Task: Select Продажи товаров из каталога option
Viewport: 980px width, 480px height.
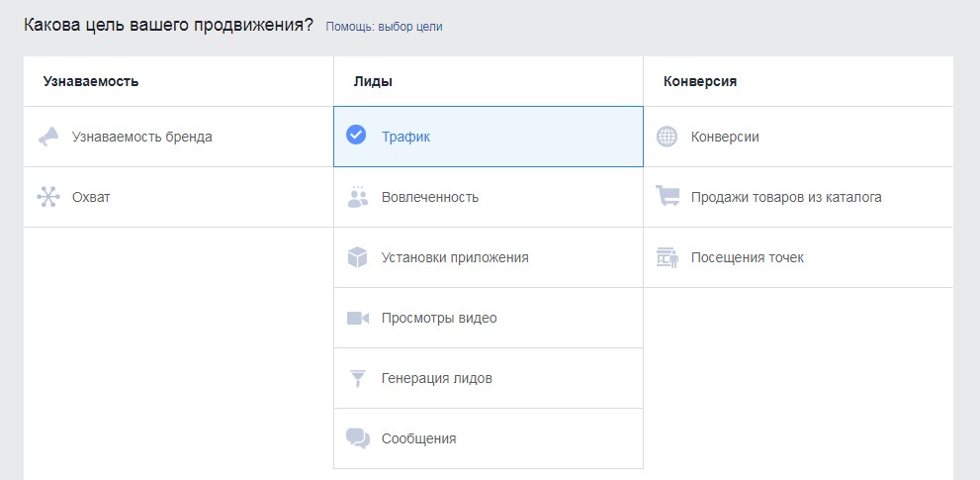Action: (786, 197)
